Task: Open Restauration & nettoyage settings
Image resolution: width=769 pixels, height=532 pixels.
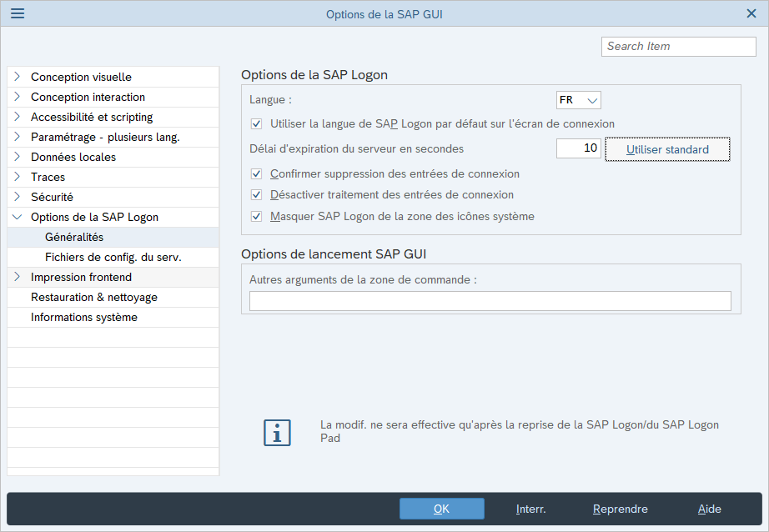Action: coord(94,297)
